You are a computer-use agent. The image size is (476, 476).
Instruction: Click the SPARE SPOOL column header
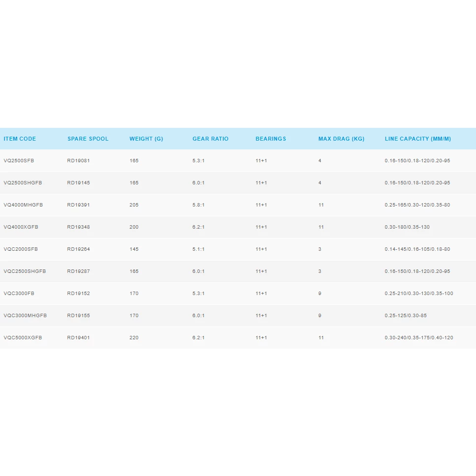pyautogui.click(x=88, y=139)
